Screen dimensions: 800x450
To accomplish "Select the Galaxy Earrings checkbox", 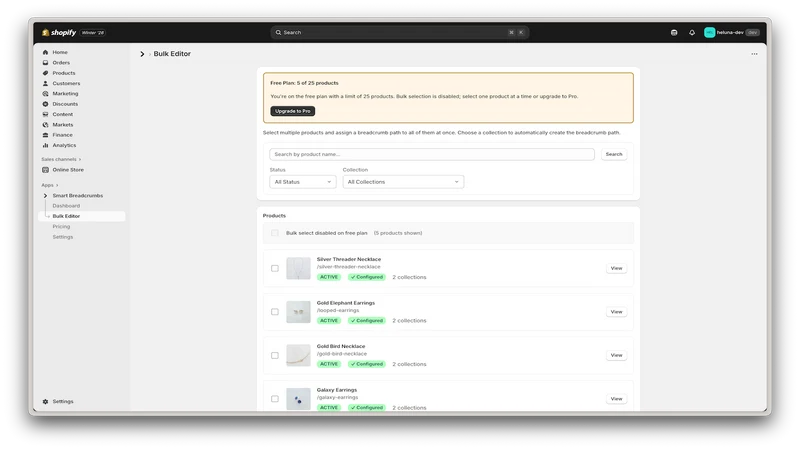I will 275,399.
